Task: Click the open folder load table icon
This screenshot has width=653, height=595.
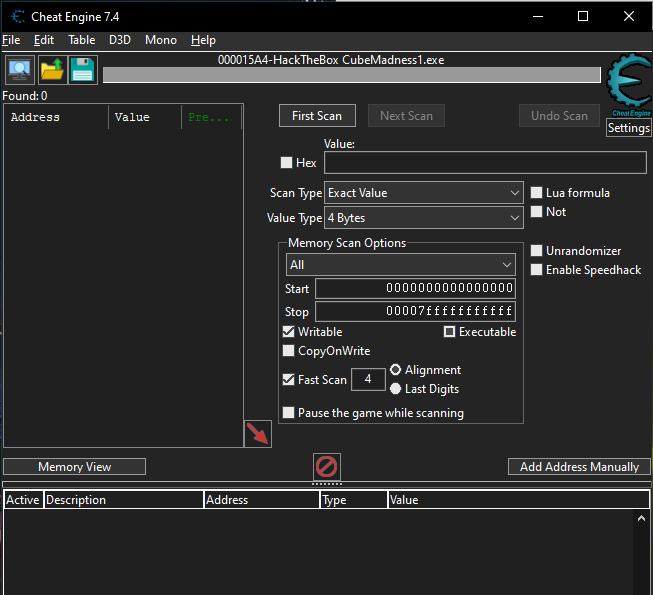Action: click(x=52, y=70)
